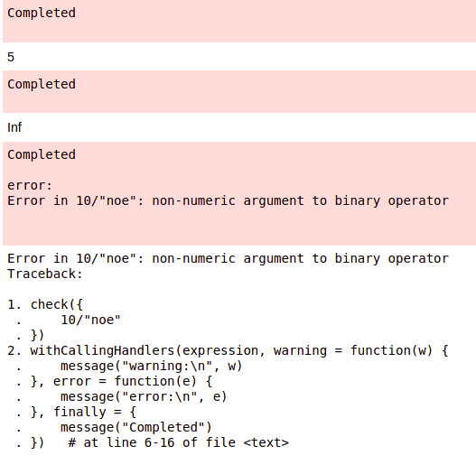Click the error message inside pink stderr block

(228, 201)
